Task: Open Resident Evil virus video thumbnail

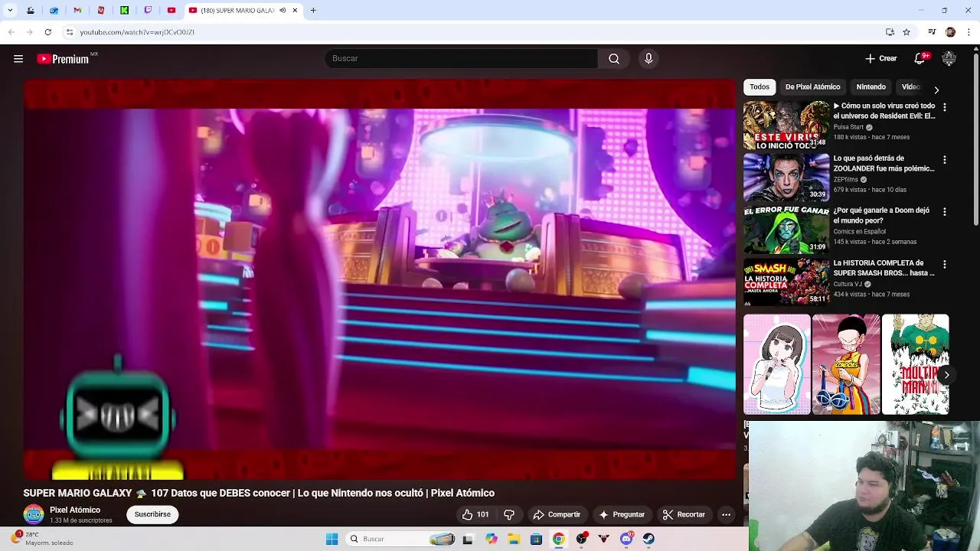Action: pyautogui.click(x=786, y=126)
